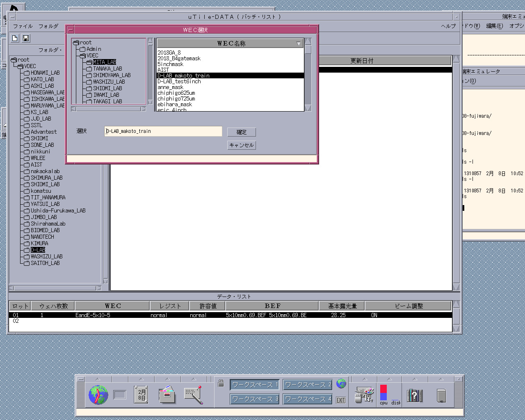The image size is (525, 420).
Task: Click the trash can icon in panel
Action: (441, 395)
